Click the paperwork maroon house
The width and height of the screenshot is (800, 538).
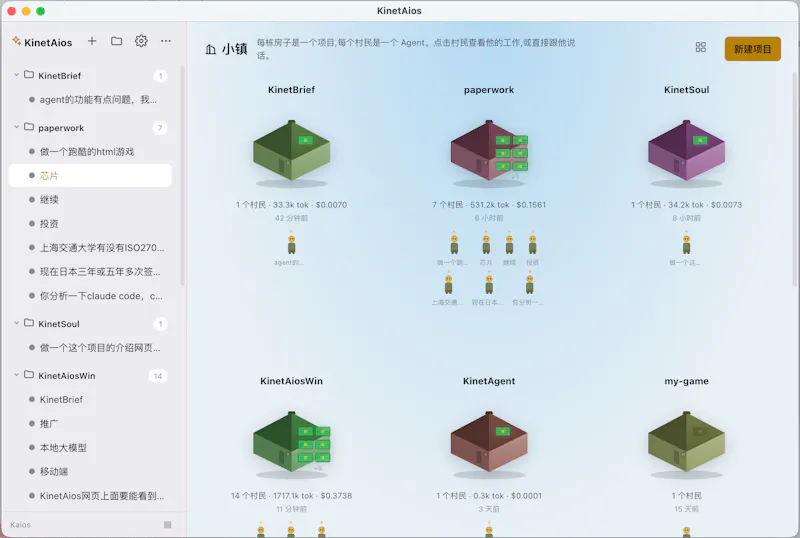[489, 151]
